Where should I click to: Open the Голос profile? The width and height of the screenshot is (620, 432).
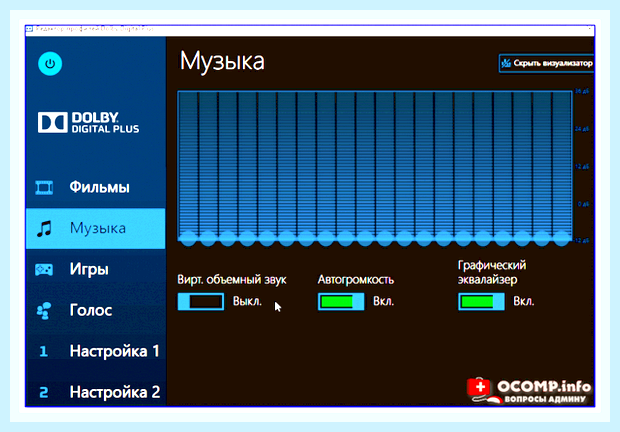[x=95, y=311]
